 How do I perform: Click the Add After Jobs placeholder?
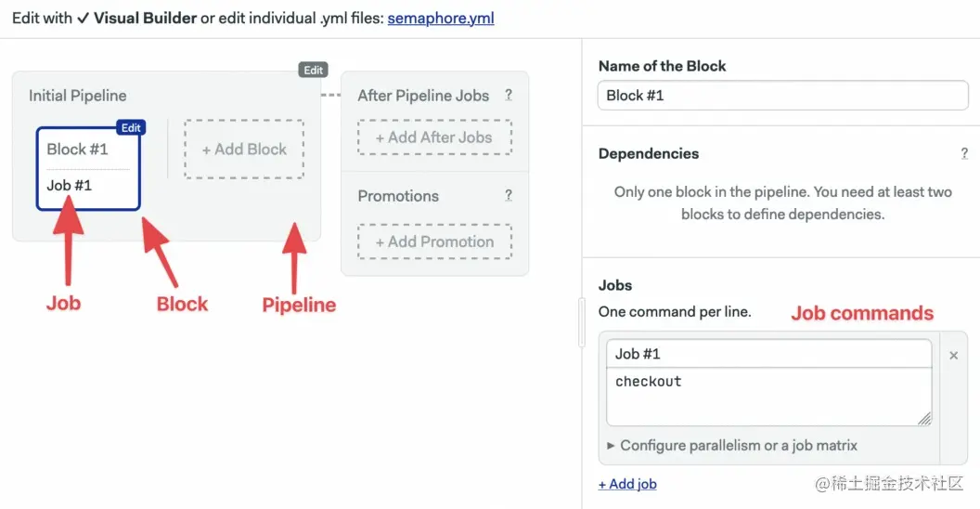pos(434,137)
